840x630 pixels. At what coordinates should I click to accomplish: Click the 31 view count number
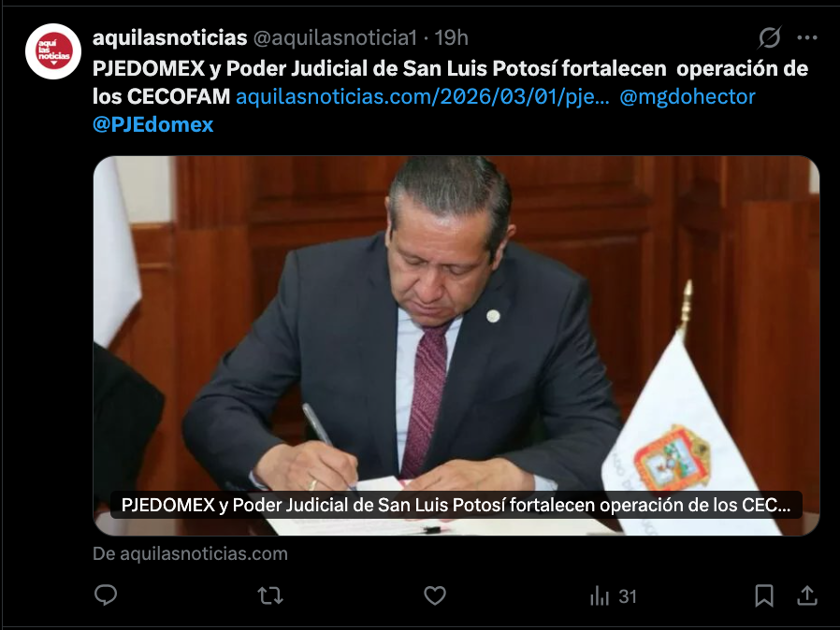(628, 596)
